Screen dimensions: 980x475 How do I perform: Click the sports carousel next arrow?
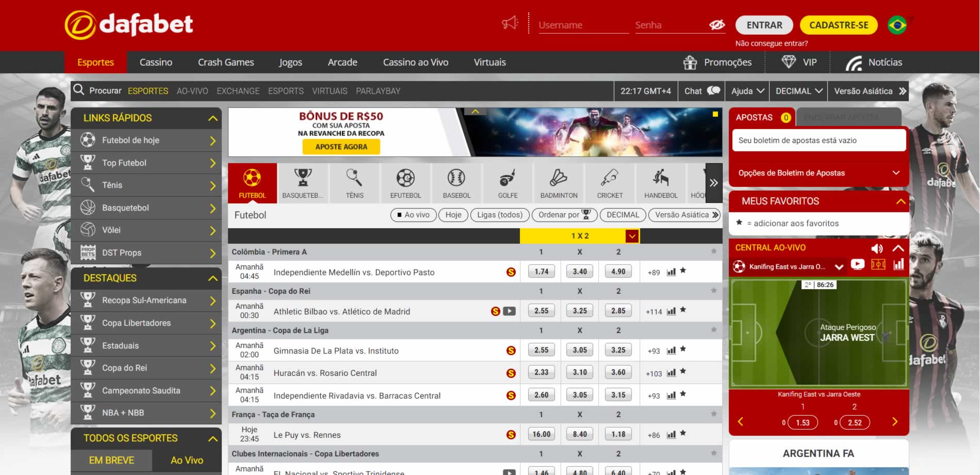pos(714,183)
